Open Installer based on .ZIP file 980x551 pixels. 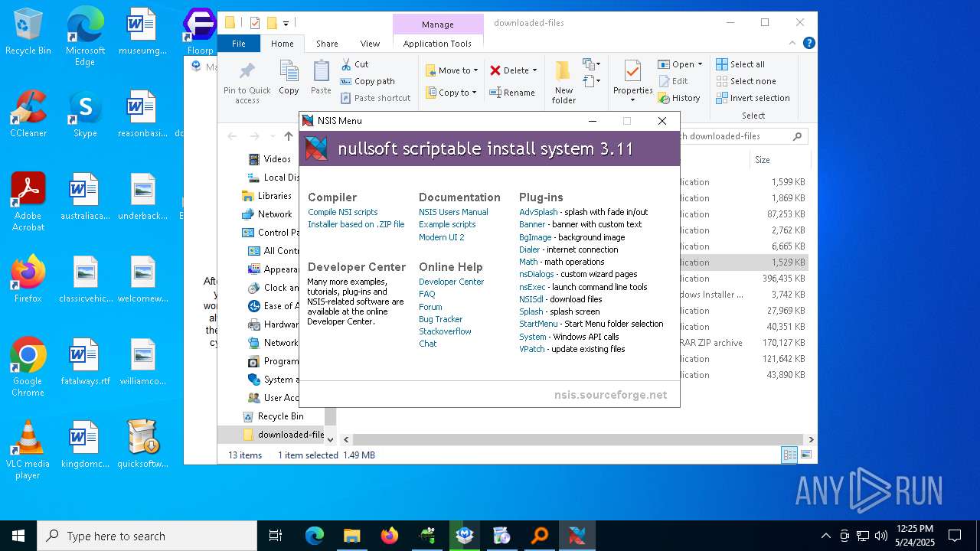pos(356,224)
